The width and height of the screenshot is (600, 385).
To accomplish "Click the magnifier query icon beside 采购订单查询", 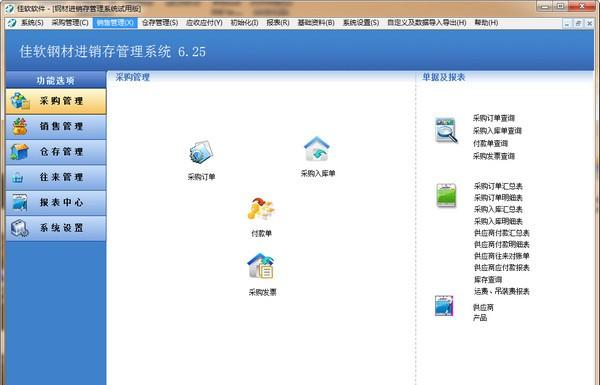I will point(447,131).
